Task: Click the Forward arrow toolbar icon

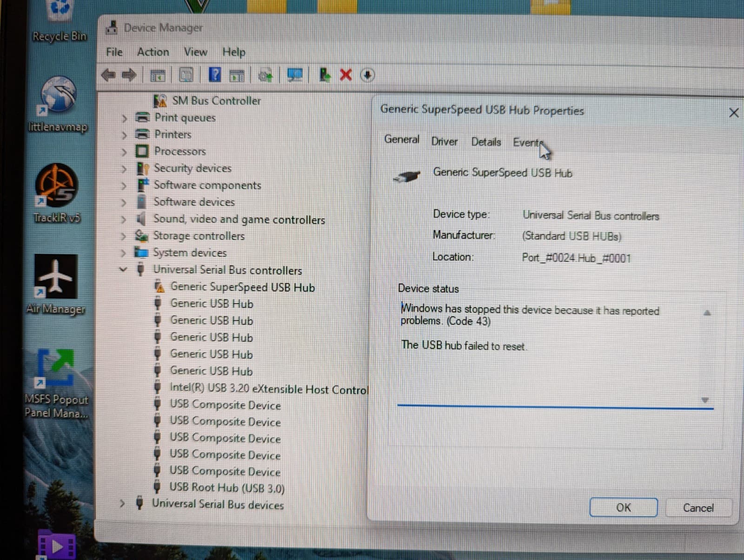Action: (x=129, y=75)
